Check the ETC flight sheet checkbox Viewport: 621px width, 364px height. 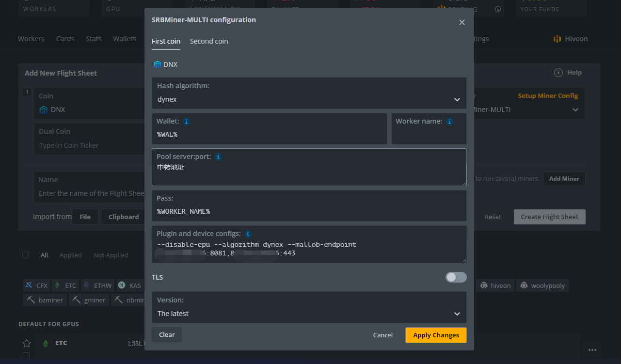[26, 356]
